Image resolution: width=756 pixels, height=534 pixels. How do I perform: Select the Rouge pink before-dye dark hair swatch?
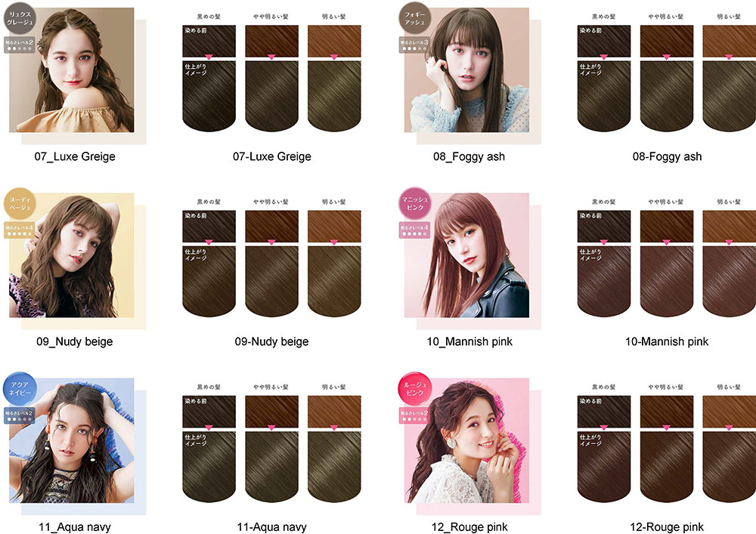click(x=604, y=412)
